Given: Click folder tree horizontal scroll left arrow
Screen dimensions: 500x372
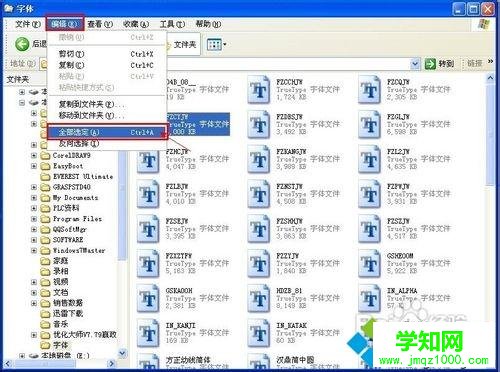Looking at the screenshot, I should point(7,364).
